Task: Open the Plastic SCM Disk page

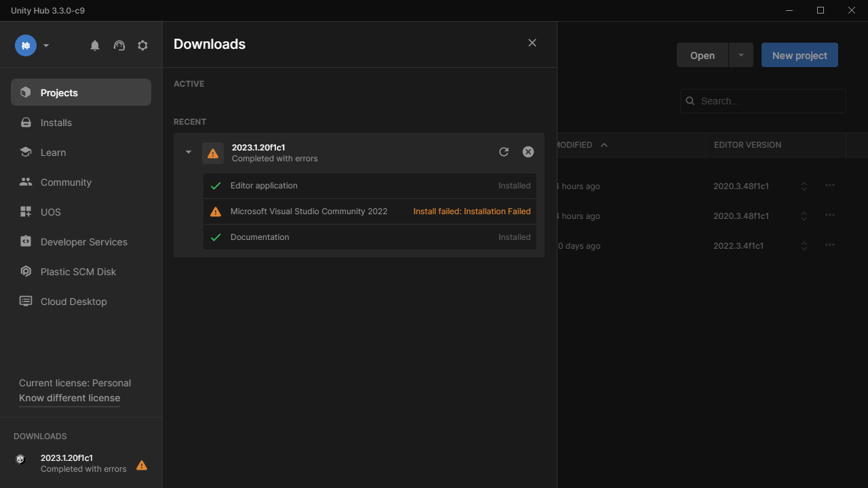Action: [78, 272]
